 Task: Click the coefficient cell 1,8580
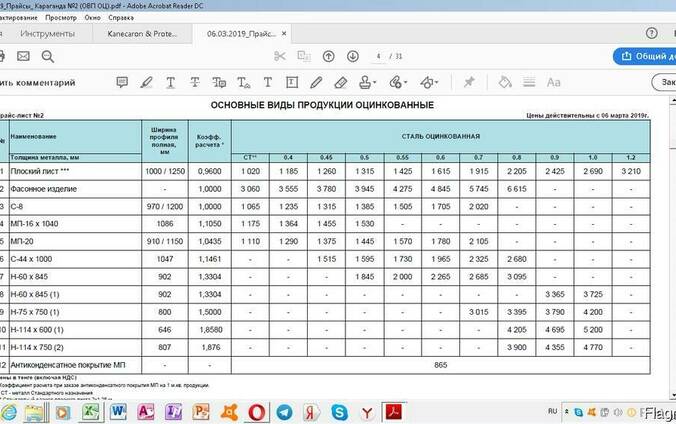coord(210,330)
